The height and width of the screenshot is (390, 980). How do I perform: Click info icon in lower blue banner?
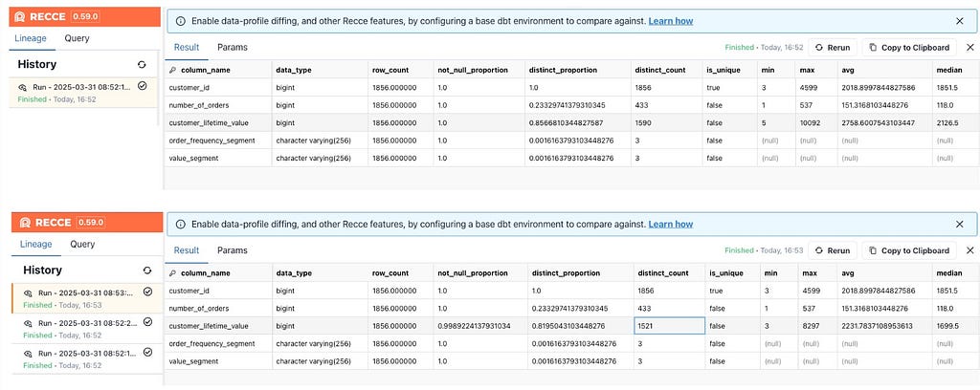click(181, 224)
